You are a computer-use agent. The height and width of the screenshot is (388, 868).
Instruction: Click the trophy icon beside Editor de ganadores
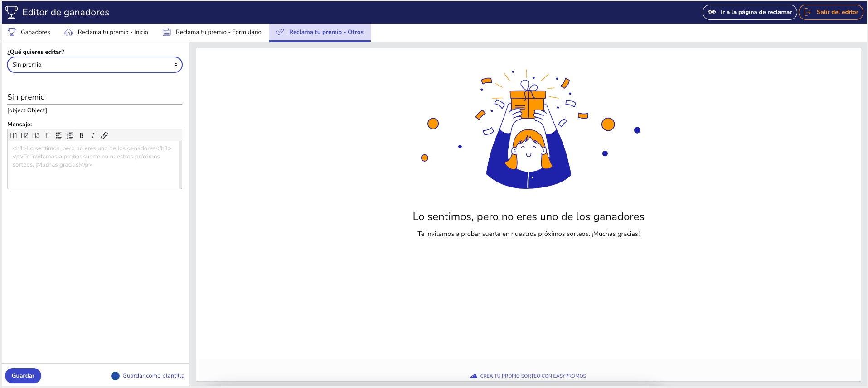(x=11, y=12)
